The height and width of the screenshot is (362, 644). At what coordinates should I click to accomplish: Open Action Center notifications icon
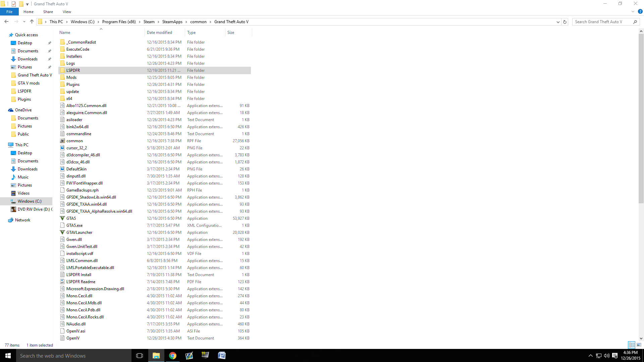point(615,356)
